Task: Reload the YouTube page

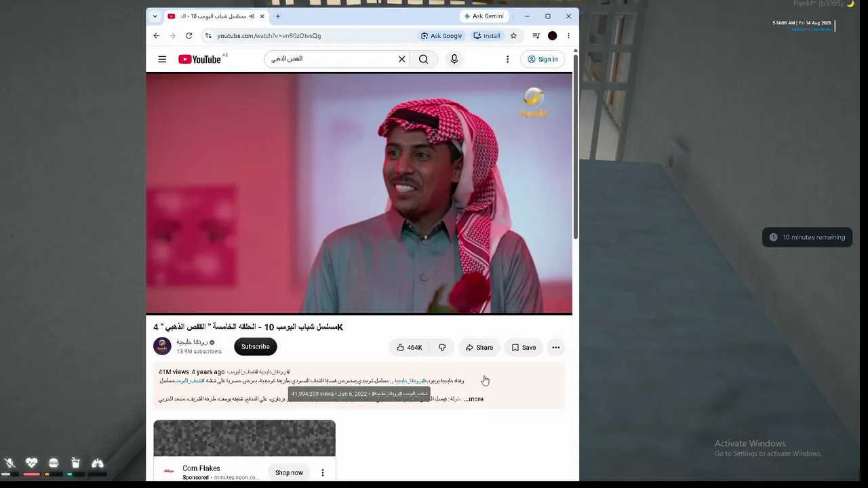Action: pyautogui.click(x=189, y=36)
